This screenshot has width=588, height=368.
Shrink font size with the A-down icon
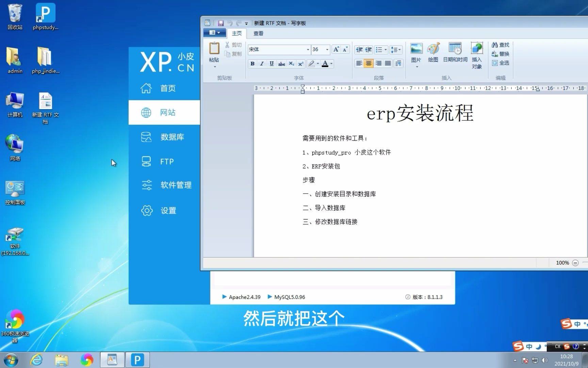(x=345, y=49)
